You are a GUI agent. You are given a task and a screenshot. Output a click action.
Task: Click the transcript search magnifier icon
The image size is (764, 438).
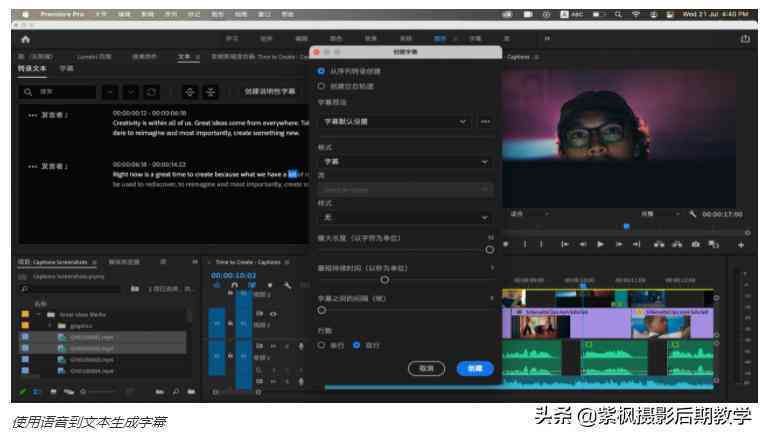(28, 92)
